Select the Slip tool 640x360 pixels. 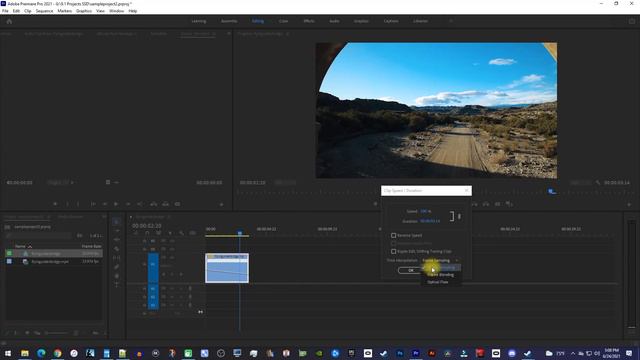click(x=116, y=258)
